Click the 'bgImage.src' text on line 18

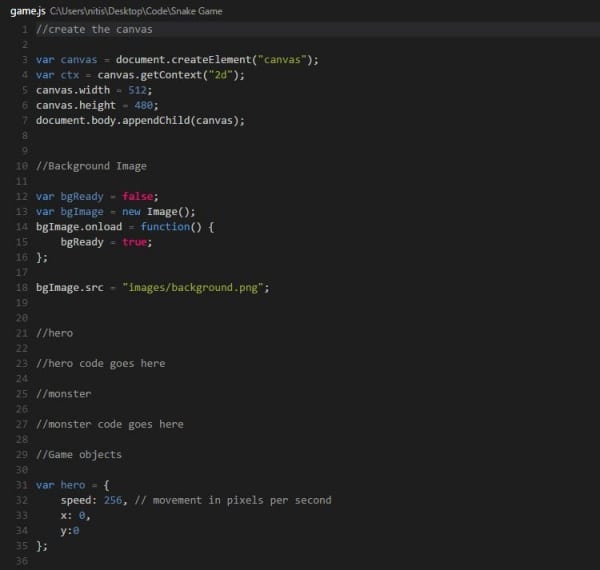tap(70, 288)
